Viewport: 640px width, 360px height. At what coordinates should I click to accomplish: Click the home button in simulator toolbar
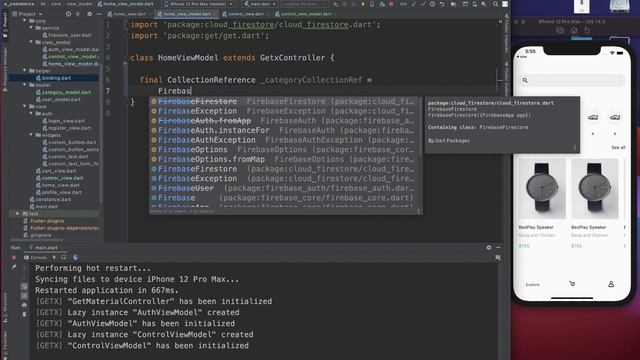(x=574, y=30)
